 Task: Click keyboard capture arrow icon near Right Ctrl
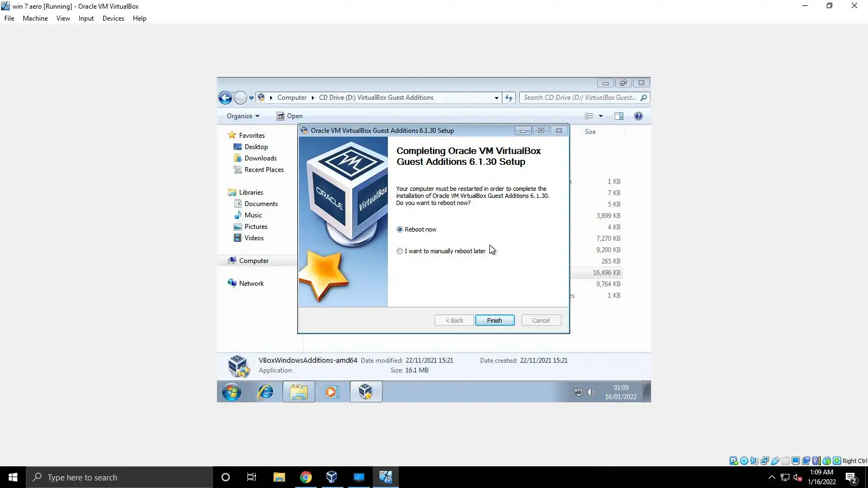click(837, 461)
